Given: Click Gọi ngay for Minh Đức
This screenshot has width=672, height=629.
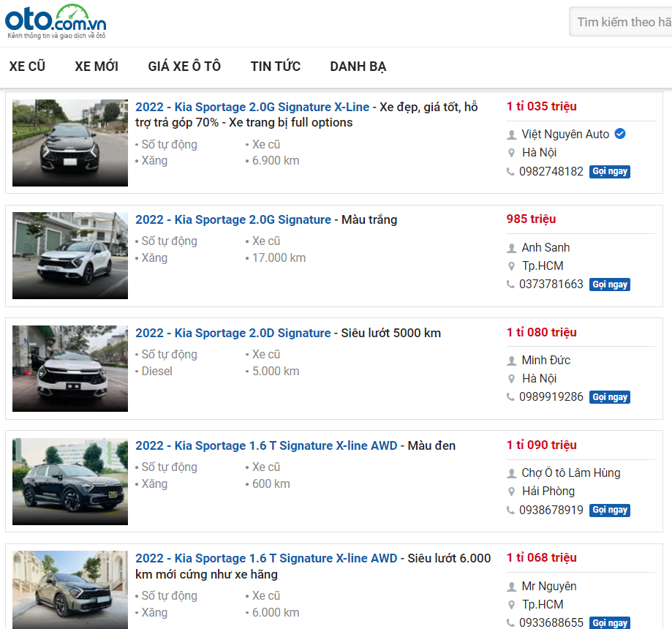Looking at the screenshot, I should [x=609, y=397].
